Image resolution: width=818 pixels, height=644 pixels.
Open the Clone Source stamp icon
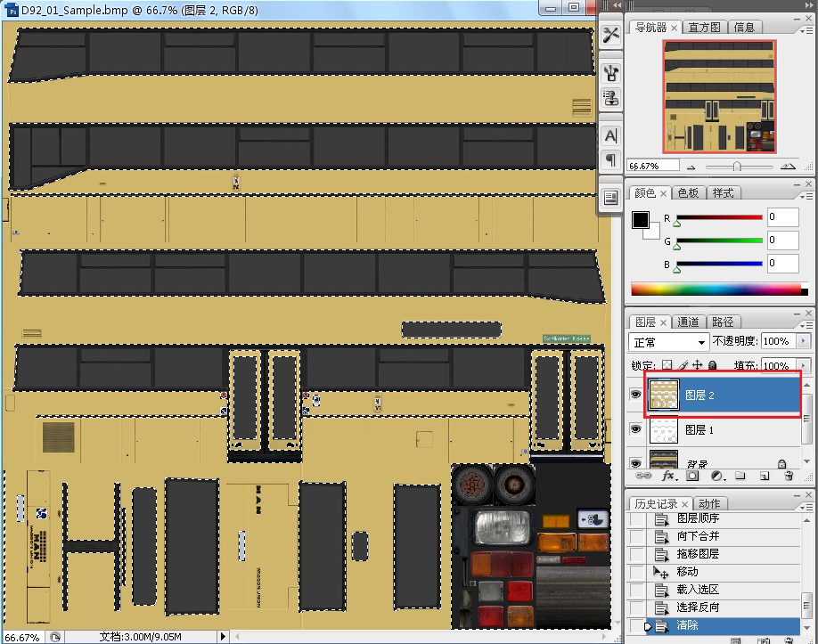coord(611,96)
